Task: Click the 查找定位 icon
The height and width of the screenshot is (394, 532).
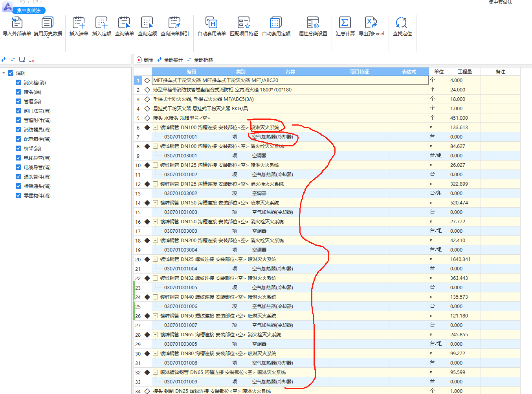Action: pos(402,22)
